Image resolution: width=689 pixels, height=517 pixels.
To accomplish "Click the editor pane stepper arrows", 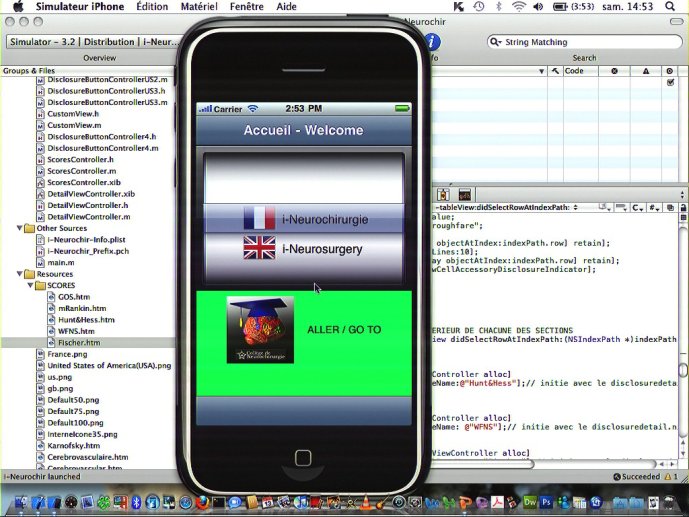I will 682,194.
